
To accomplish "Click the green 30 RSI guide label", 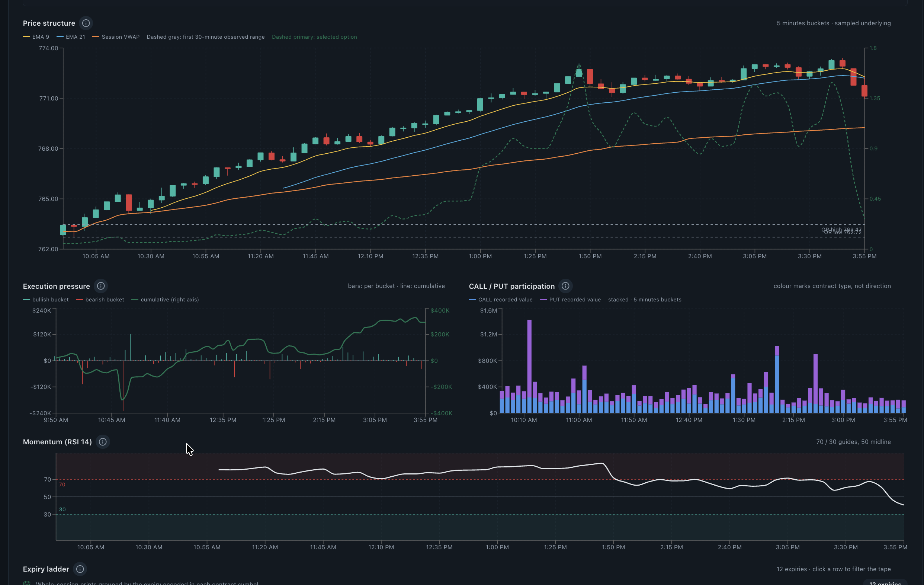I will (62, 509).
